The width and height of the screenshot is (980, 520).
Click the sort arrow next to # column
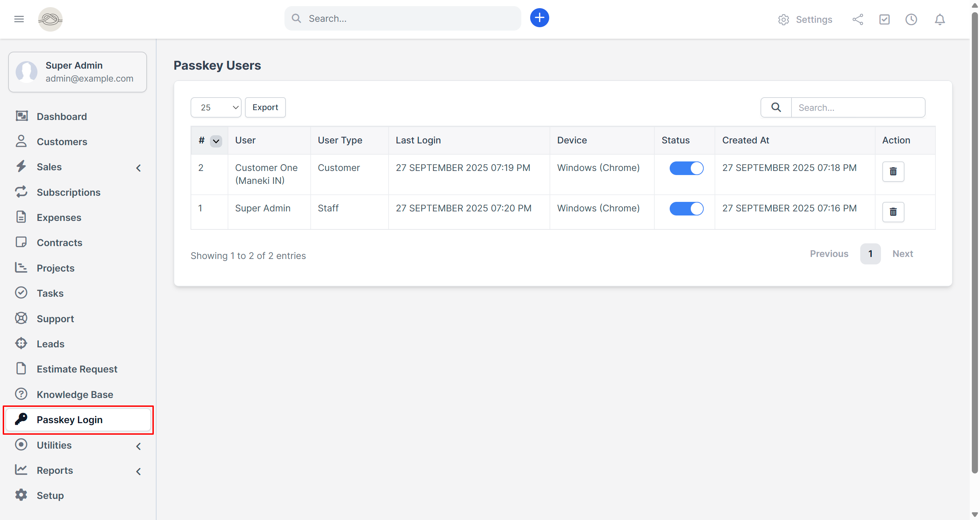pyautogui.click(x=216, y=141)
